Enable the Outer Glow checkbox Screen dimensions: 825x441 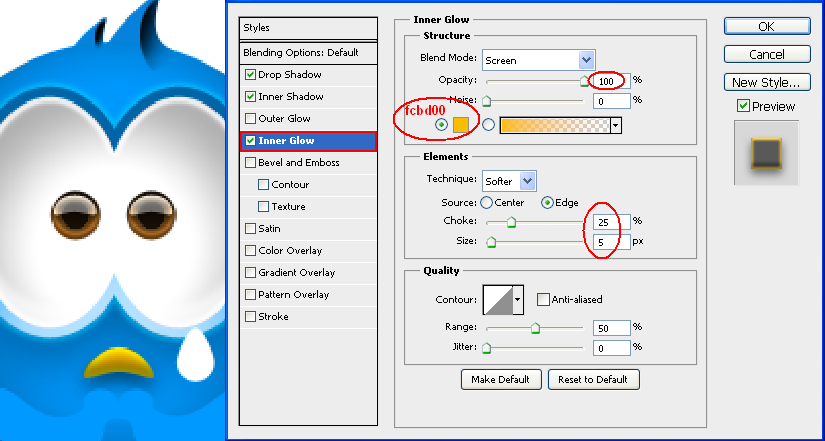250,119
